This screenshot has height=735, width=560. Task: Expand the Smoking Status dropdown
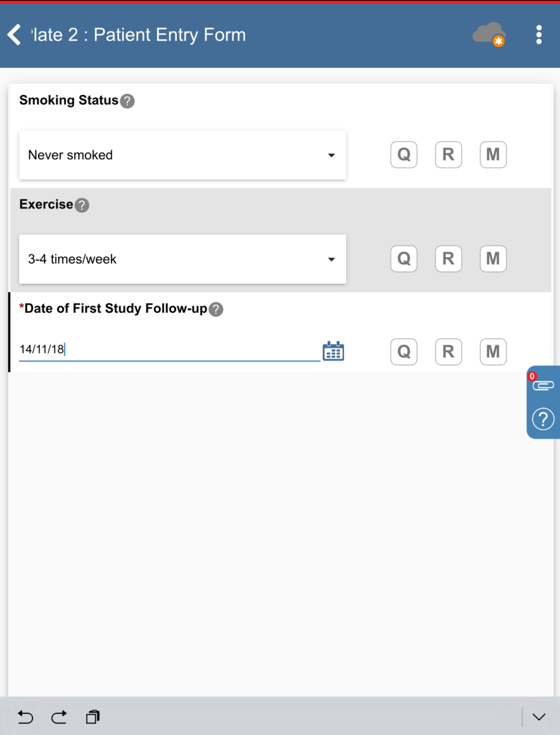click(x=182, y=155)
